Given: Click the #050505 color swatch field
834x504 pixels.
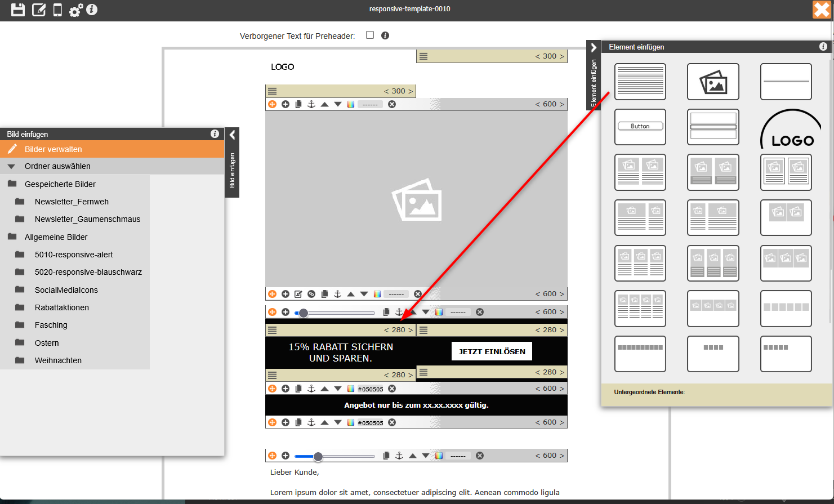Looking at the screenshot, I should pos(370,389).
